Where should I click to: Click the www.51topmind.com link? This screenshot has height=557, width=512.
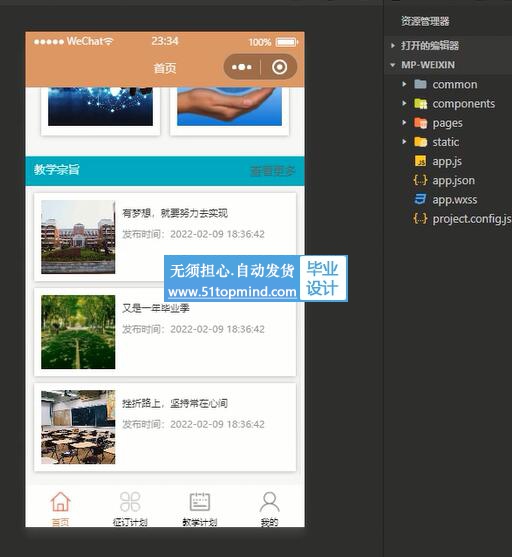click(232, 292)
